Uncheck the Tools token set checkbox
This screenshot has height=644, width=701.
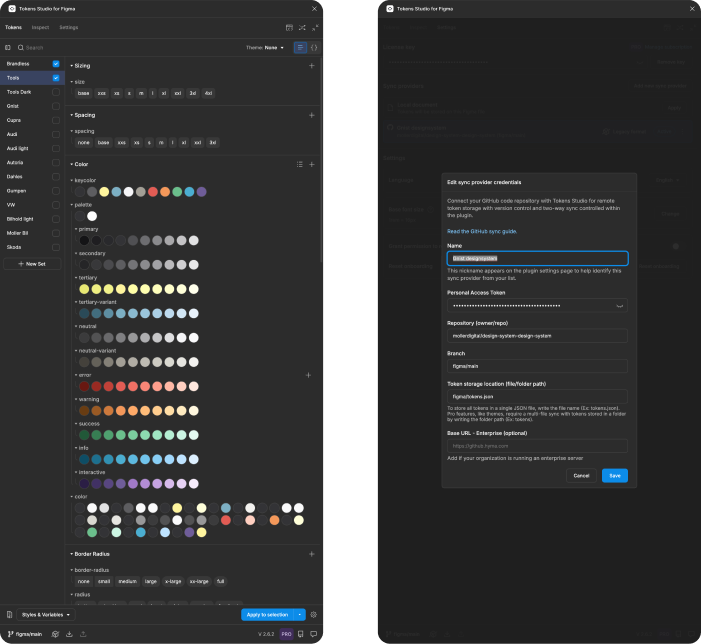[56, 78]
